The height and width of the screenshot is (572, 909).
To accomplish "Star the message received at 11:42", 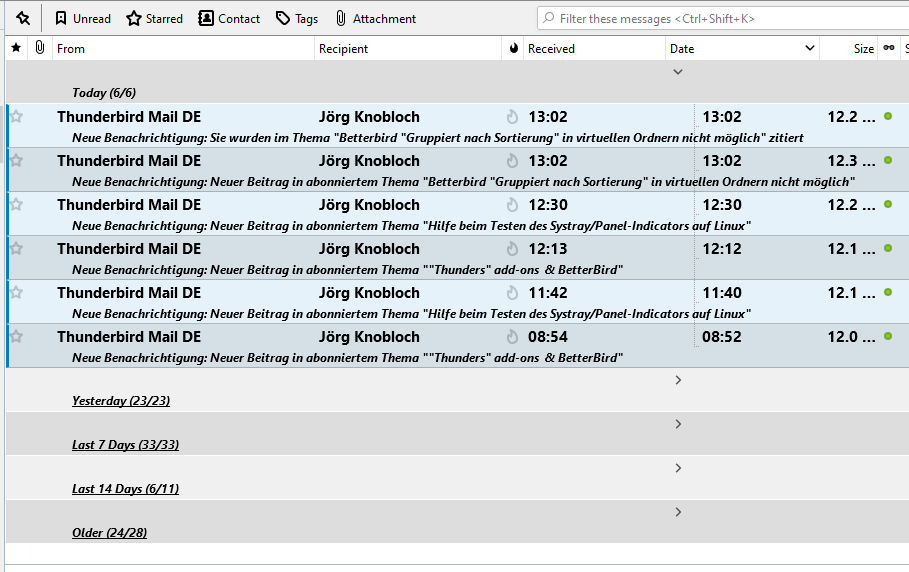I will (x=16, y=293).
